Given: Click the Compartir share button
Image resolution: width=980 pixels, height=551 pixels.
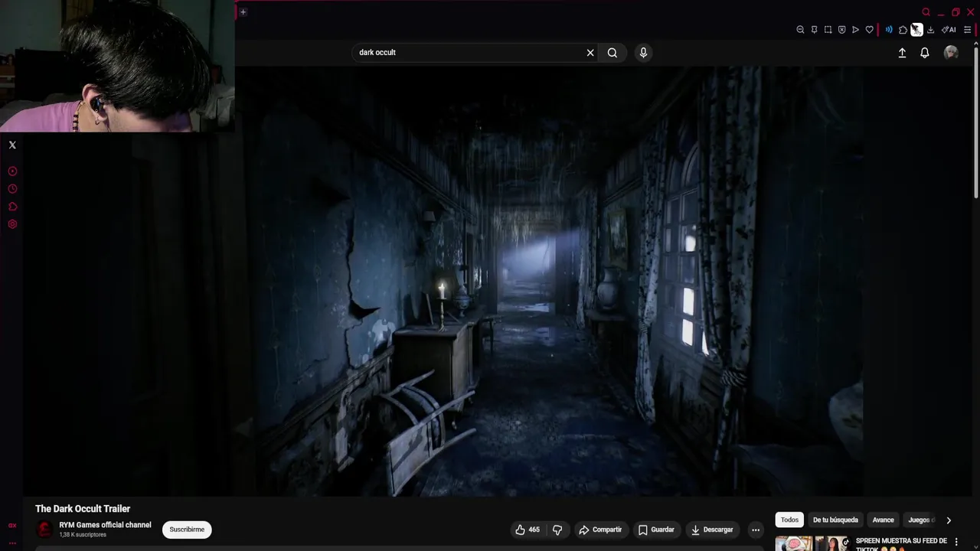Looking at the screenshot, I should pyautogui.click(x=600, y=530).
